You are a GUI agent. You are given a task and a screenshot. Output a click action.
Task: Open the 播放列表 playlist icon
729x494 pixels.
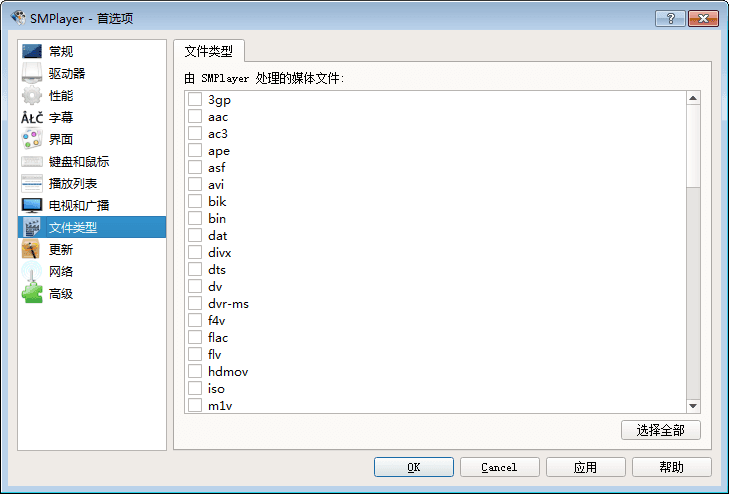[32, 183]
